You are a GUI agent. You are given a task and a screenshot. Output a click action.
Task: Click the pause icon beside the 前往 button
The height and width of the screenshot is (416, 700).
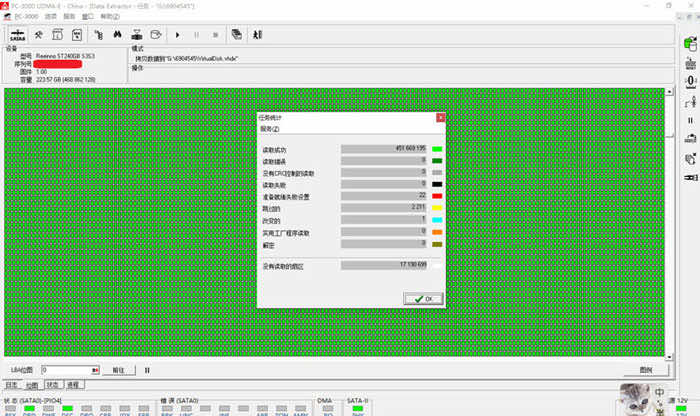coord(147,370)
